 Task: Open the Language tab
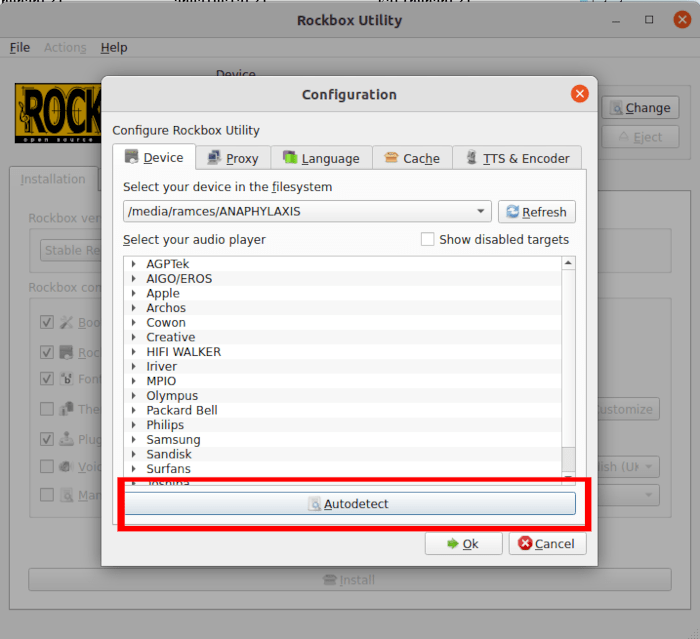pos(321,159)
